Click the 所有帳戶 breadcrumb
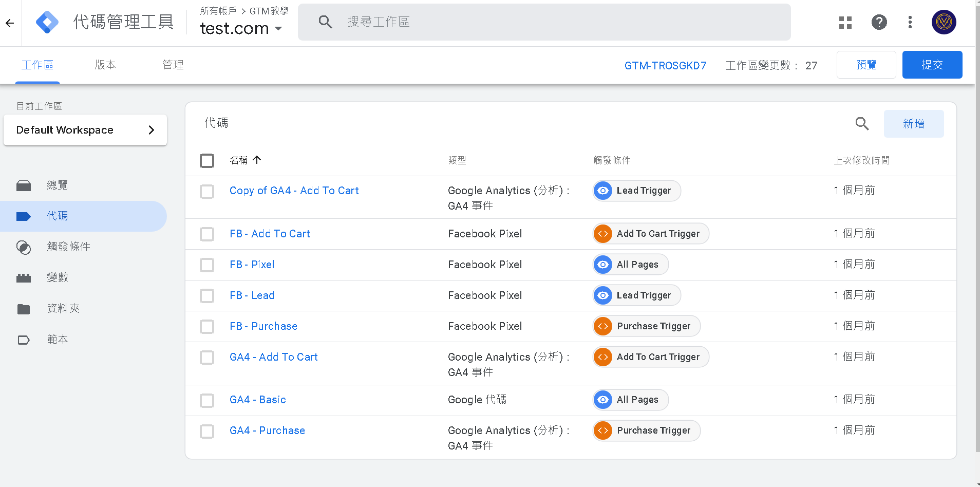This screenshot has height=487, width=980. point(218,11)
